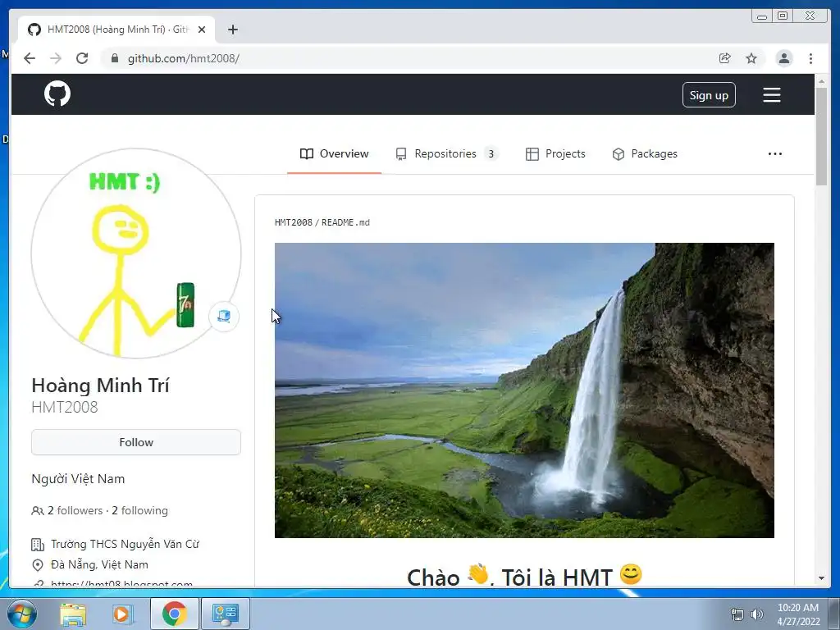
Task: Click the Show desktop button
Action: coord(834,614)
